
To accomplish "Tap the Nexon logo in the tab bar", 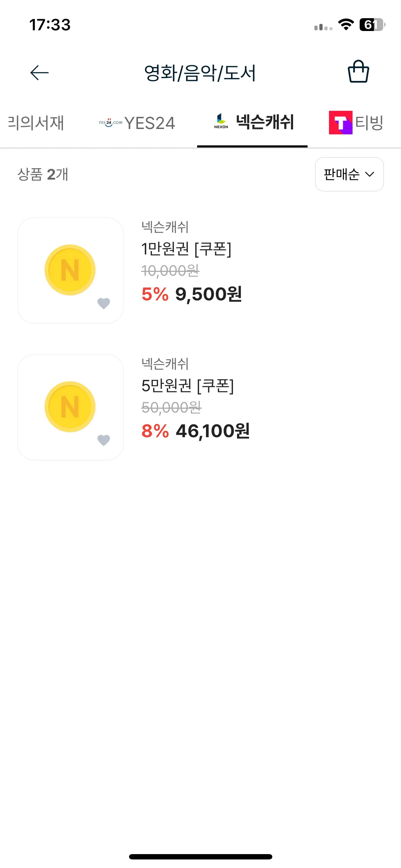I will coord(221,121).
